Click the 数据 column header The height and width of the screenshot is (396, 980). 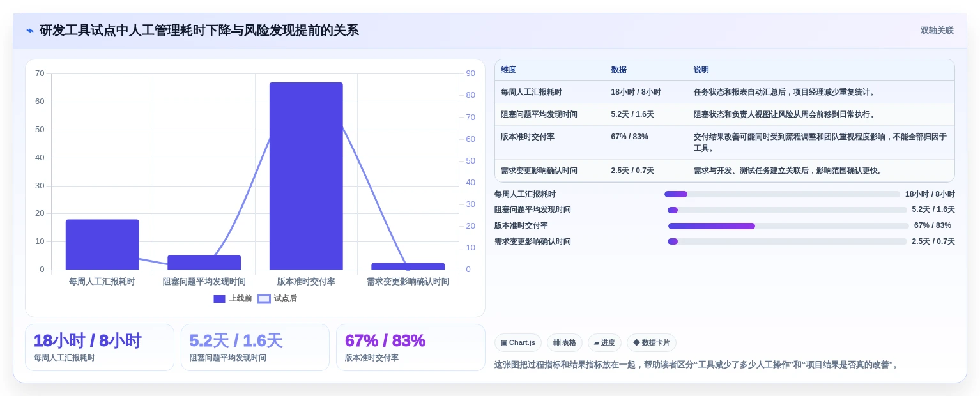pyautogui.click(x=618, y=70)
